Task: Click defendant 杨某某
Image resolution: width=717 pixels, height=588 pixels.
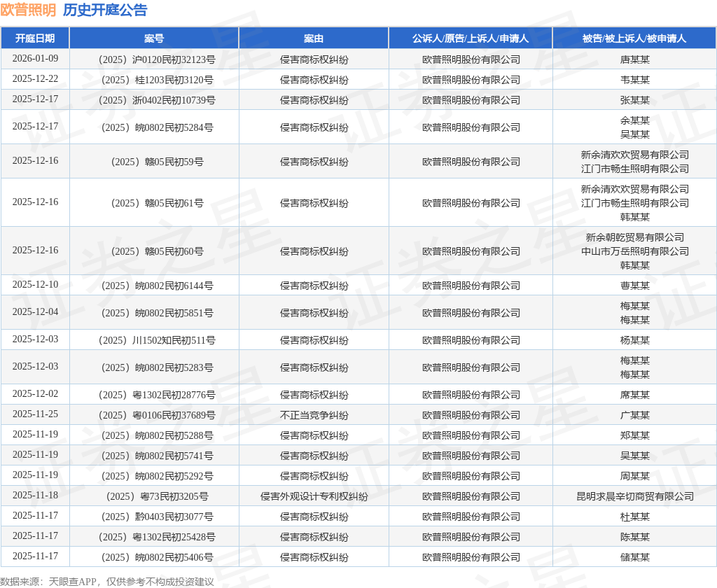Action: (x=634, y=340)
